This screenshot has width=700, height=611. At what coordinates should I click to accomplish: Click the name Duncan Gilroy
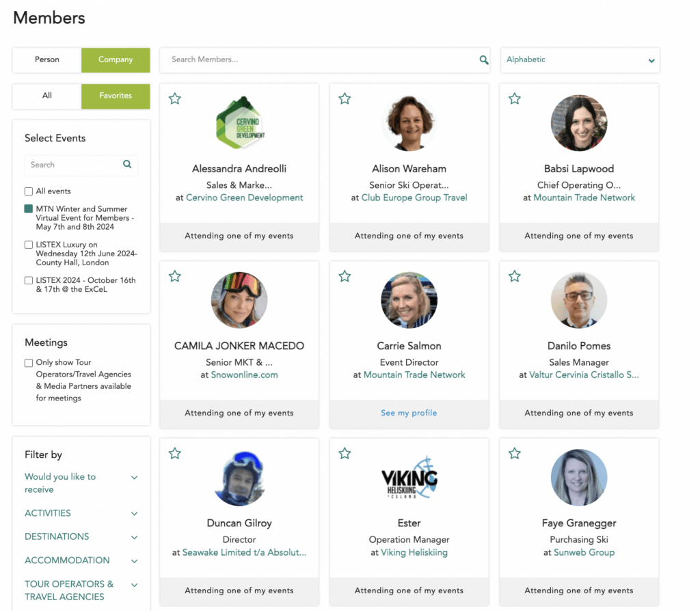point(239,523)
